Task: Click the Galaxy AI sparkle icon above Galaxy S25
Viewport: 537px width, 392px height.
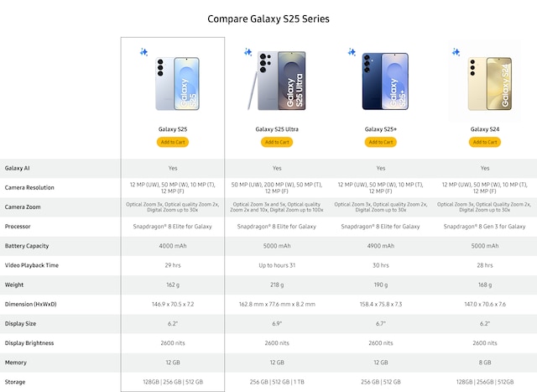Action: tap(143, 52)
